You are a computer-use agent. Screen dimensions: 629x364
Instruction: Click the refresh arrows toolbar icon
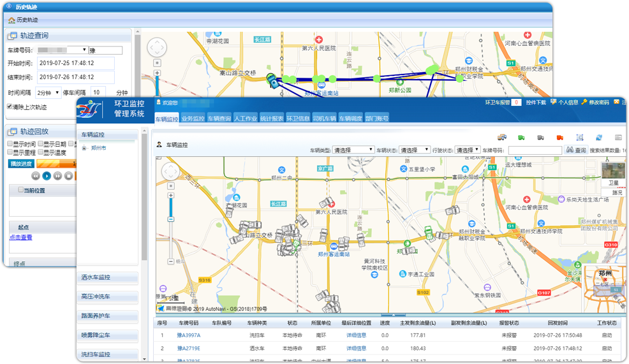pyautogui.click(x=599, y=137)
